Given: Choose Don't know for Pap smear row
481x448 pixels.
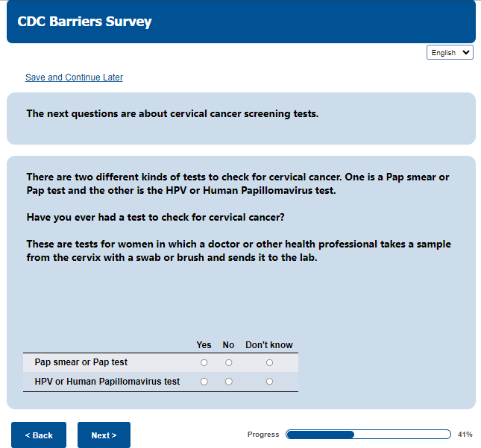Looking at the screenshot, I should point(269,363).
